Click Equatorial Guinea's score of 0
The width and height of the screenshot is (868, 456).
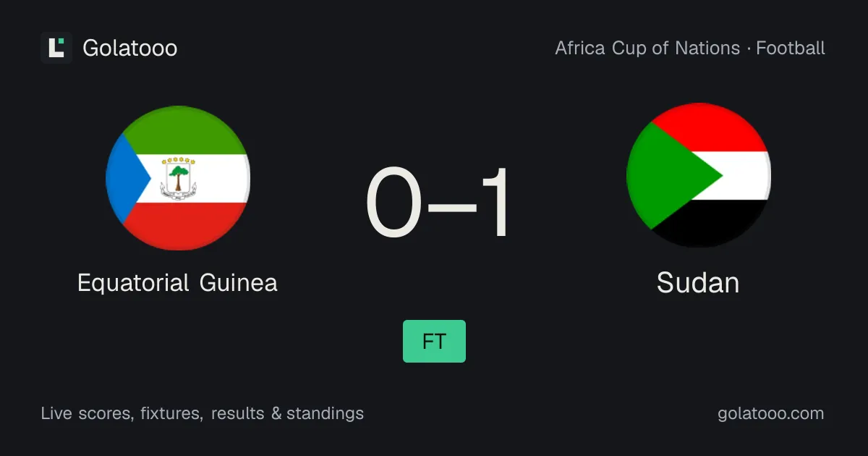[394, 203]
